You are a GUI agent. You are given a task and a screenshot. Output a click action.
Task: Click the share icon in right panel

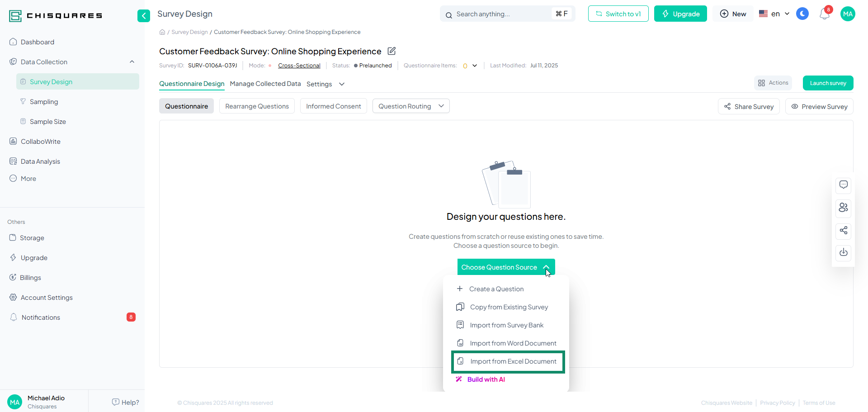pos(843,231)
